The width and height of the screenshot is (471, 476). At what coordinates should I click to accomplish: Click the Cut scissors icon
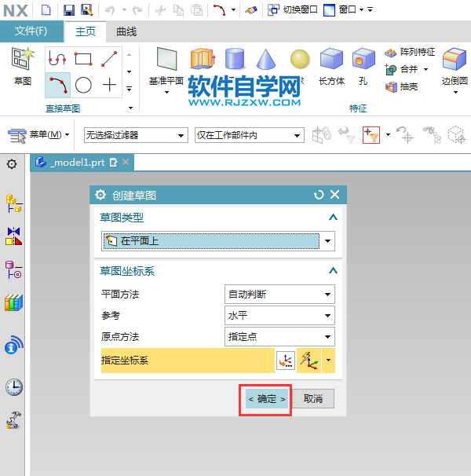point(160,11)
